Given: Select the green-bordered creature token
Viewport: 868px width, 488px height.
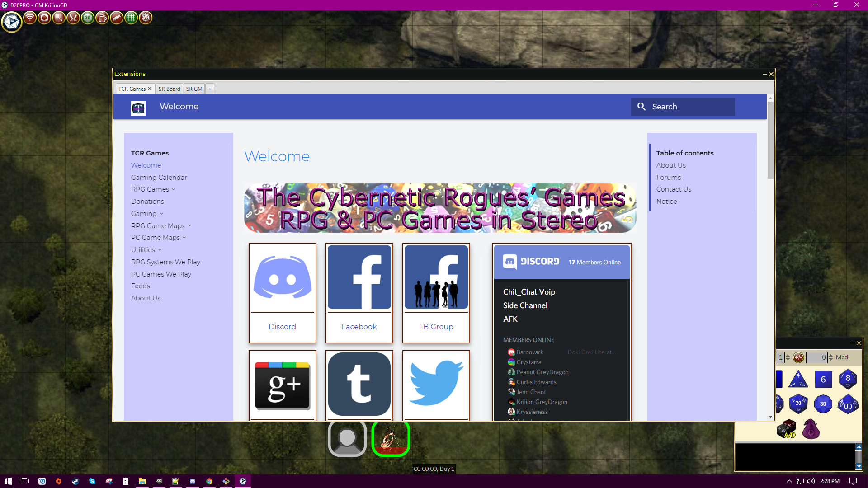Looking at the screenshot, I should 391,439.
